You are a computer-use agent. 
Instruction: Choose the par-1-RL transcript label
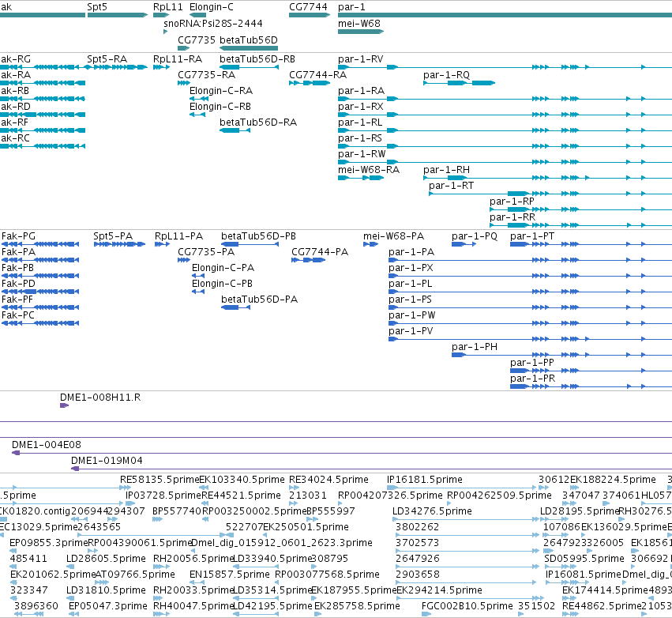360,122
